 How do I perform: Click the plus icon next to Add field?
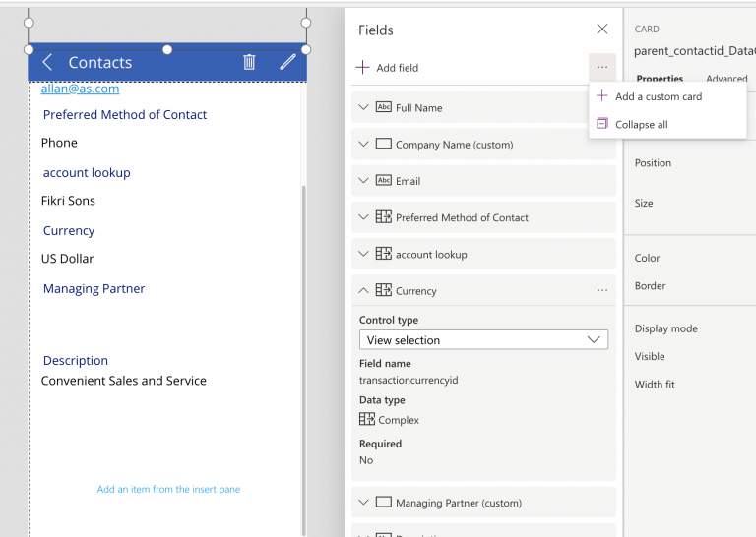(x=362, y=67)
